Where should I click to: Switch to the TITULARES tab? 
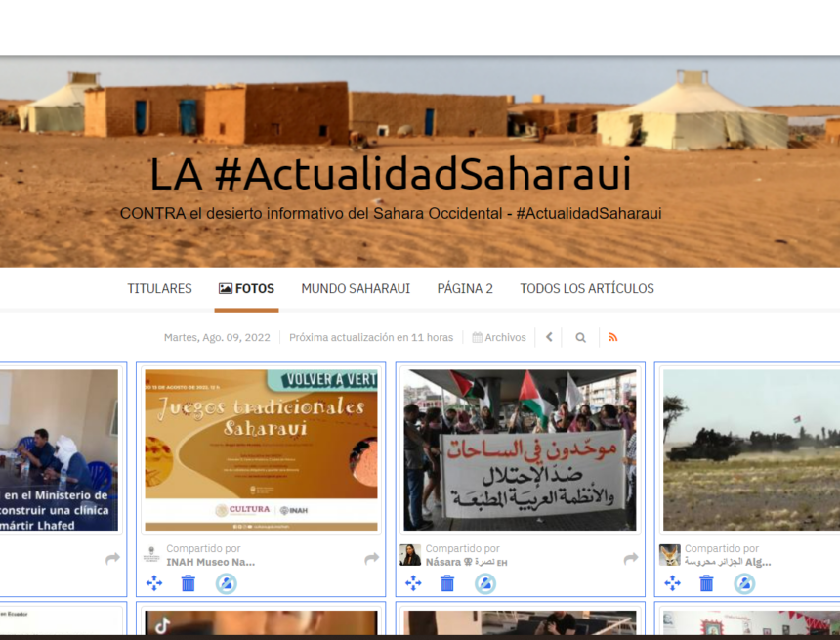159,288
